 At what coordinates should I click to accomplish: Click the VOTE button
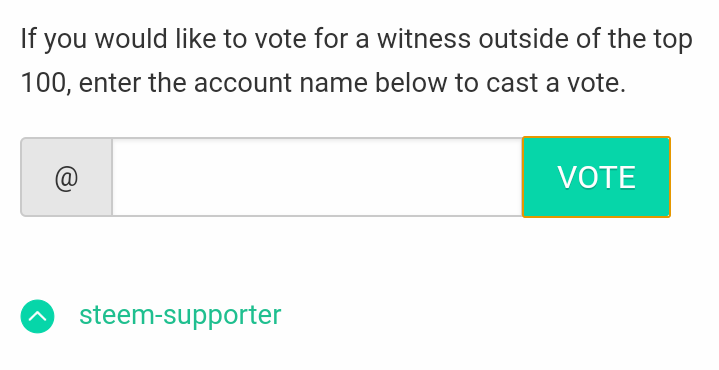click(596, 177)
